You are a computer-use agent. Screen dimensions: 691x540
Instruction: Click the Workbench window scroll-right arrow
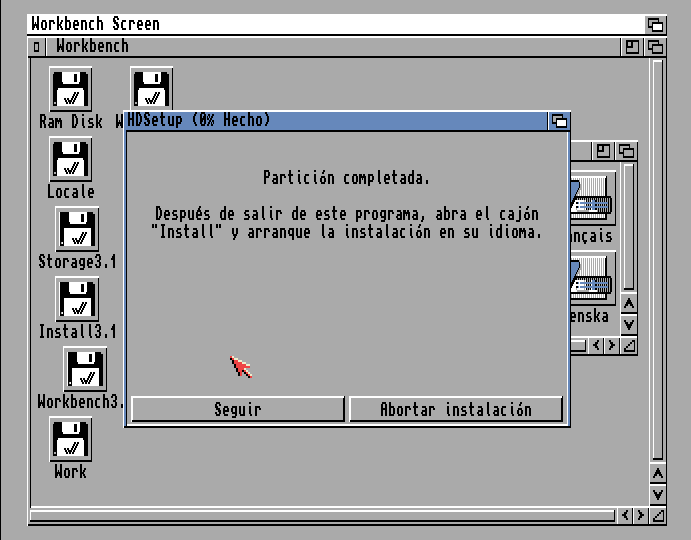point(638,516)
